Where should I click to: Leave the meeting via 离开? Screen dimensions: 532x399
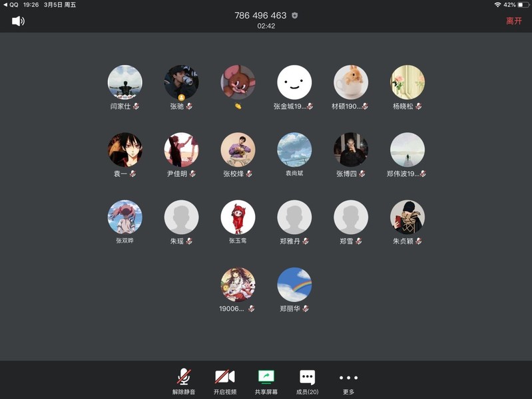(x=513, y=21)
